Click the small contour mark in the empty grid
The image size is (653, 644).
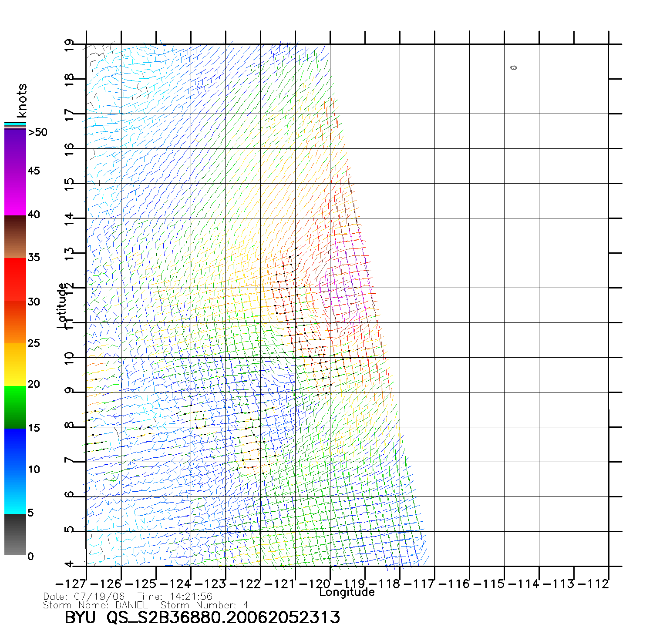pos(514,67)
